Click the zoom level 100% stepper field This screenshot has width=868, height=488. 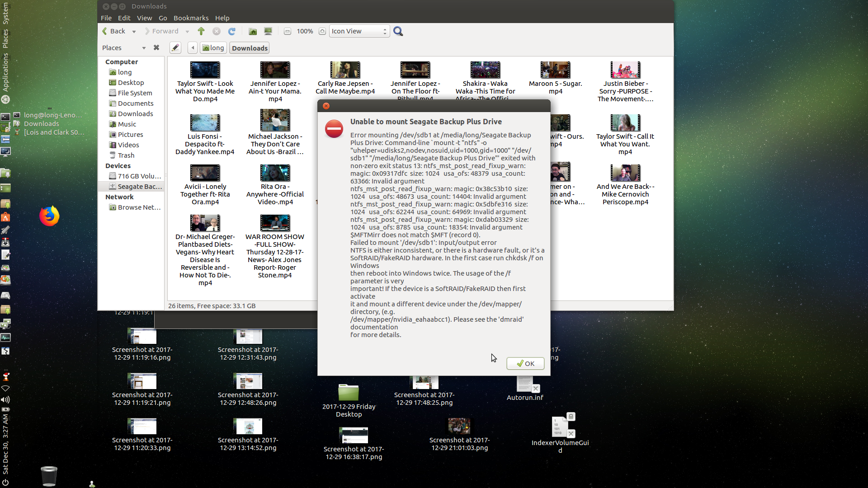coord(305,30)
